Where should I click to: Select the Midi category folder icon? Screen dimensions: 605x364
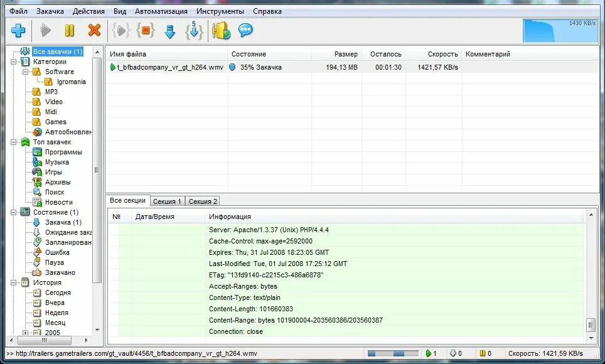click(x=36, y=112)
